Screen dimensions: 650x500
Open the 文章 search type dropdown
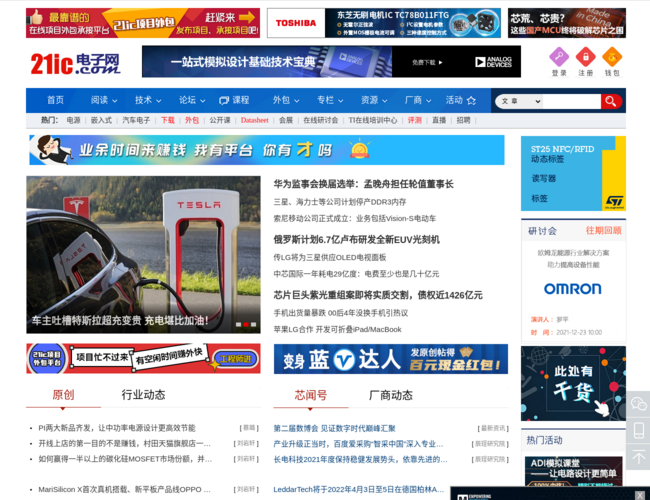pyautogui.click(x=521, y=101)
